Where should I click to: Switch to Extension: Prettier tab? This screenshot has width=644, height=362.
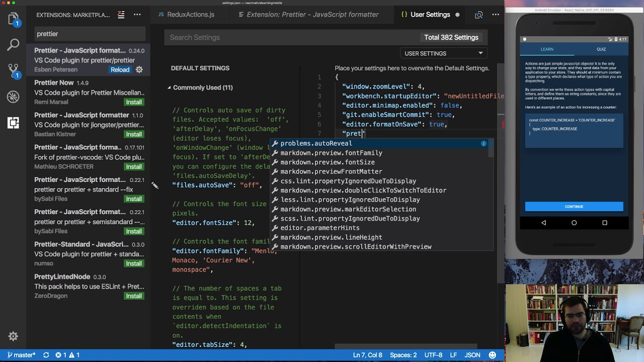(312, 15)
